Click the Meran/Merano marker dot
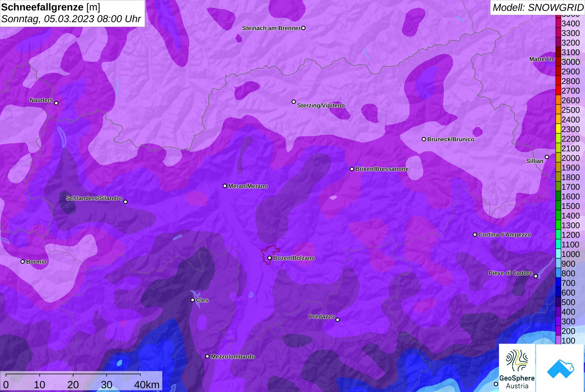The height and width of the screenshot is (392, 585). [x=225, y=186]
